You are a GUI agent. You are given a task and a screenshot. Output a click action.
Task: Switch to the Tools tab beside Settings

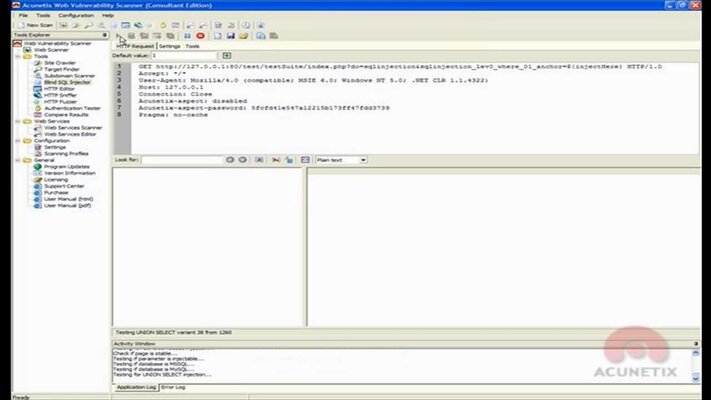(192, 46)
